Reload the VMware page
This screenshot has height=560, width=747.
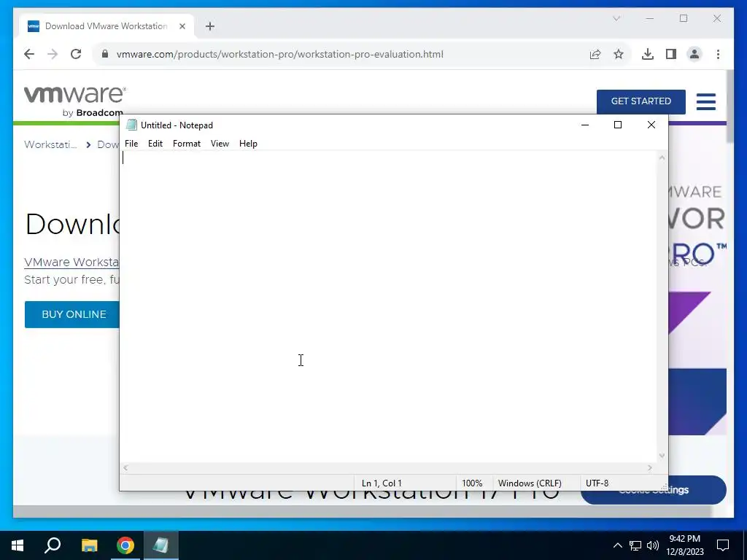(76, 54)
